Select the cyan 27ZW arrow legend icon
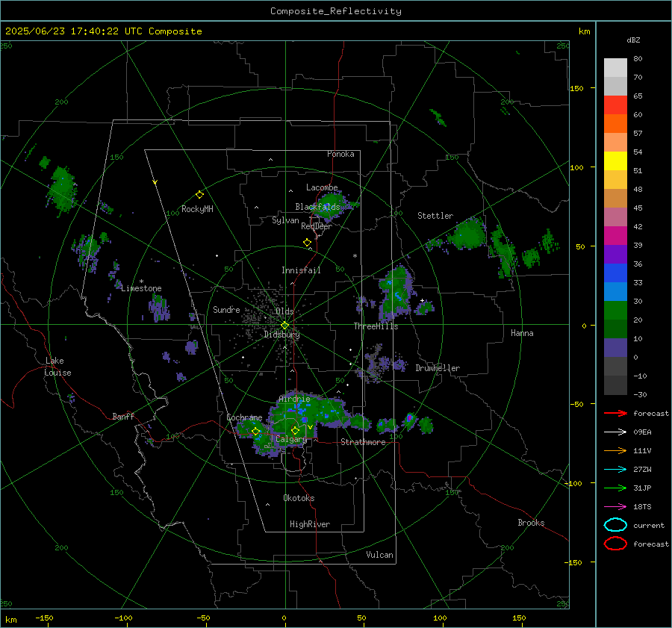This screenshot has height=628, width=672. (615, 470)
